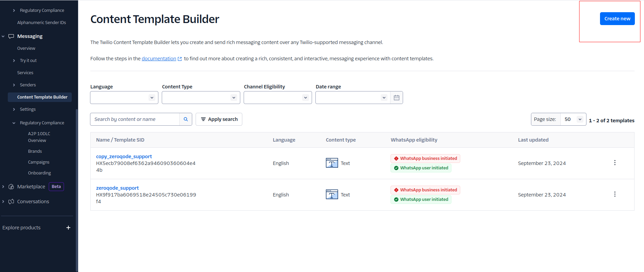Click the Language column header in the table
This screenshot has height=272, width=644.
pyautogui.click(x=284, y=140)
